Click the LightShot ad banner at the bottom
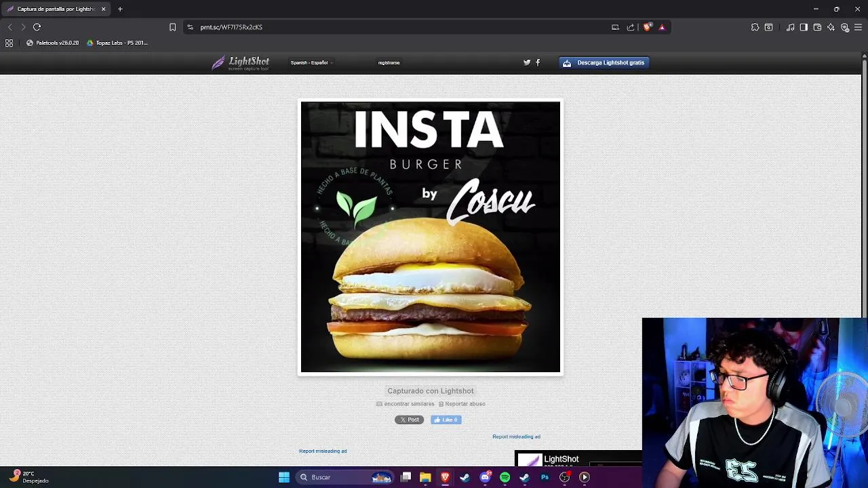The height and width of the screenshot is (488, 868). (x=578, y=459)
